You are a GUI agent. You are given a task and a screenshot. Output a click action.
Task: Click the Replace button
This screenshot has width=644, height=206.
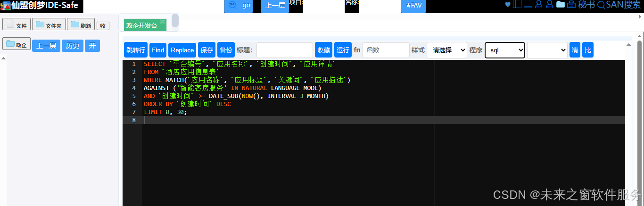click(182, 50)
